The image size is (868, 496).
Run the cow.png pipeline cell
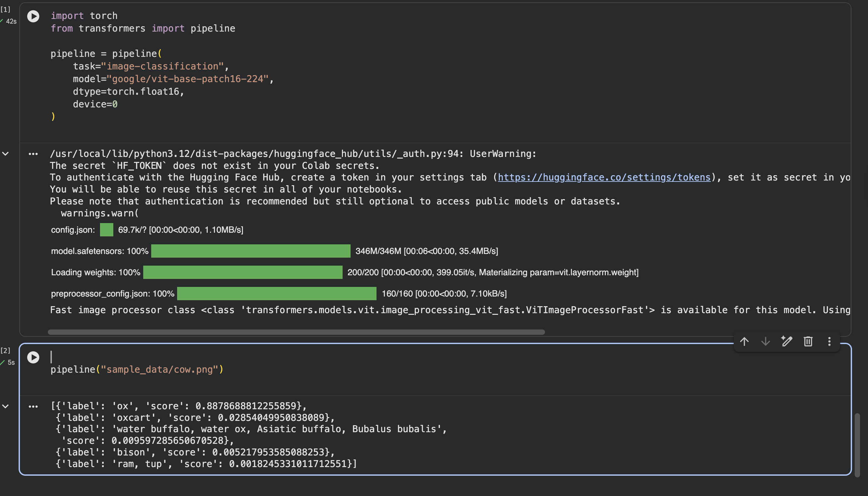33,357
